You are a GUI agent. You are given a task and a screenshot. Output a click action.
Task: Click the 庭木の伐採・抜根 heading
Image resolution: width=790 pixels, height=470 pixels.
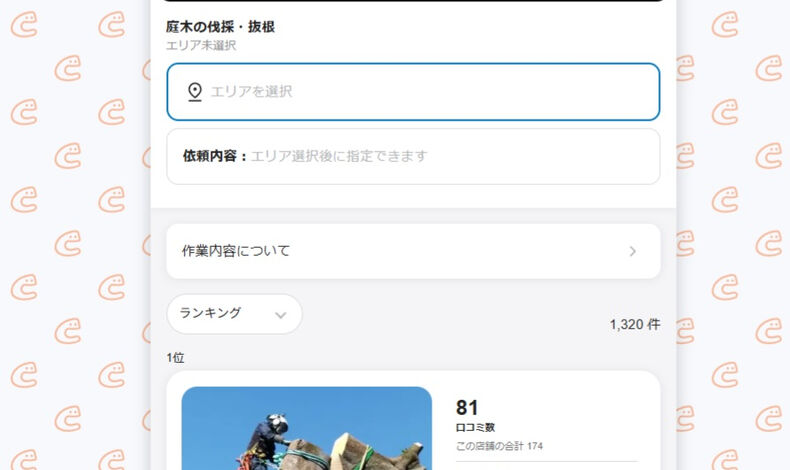[220, 27]
